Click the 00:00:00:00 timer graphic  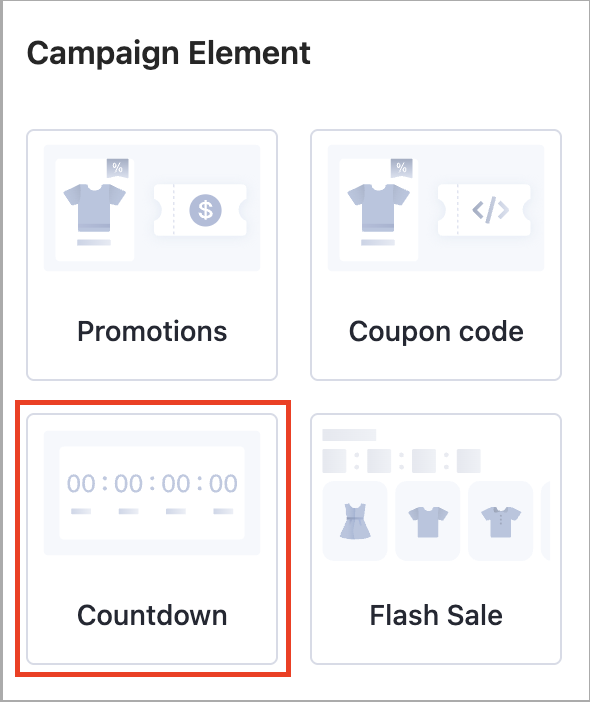click(152, 492)
